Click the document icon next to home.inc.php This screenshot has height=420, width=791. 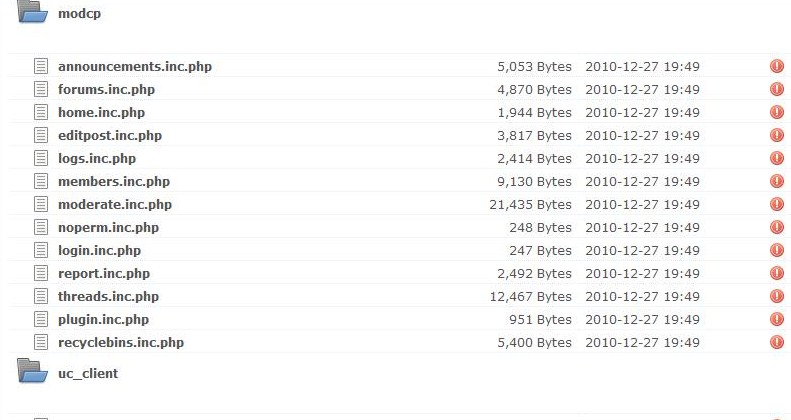(x=41, y=112)
